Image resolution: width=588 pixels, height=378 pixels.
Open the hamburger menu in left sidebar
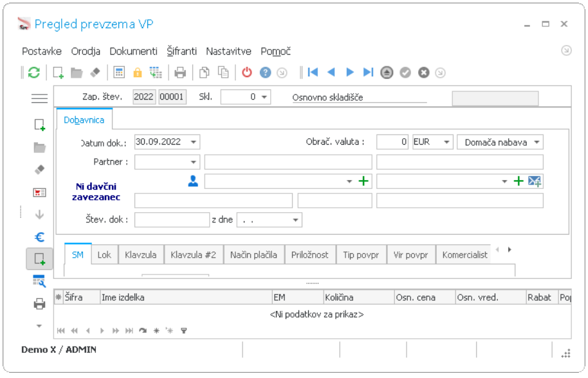[39, 98]
